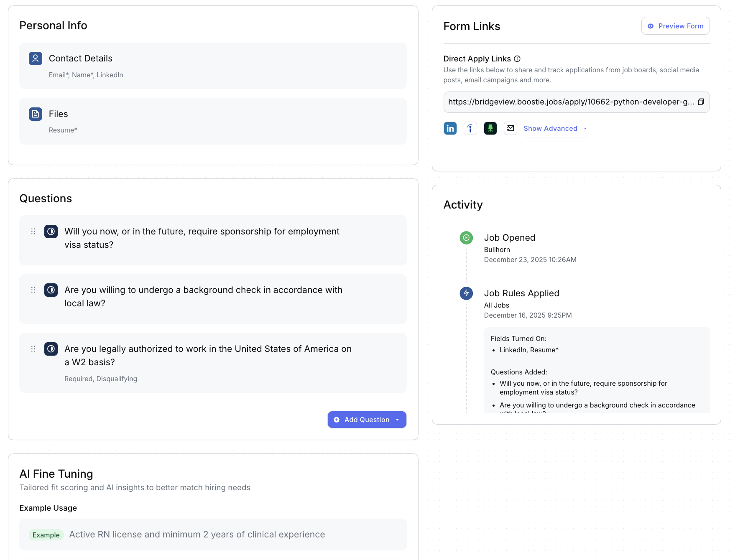The width and height of the screenshot is (730, 560).
Task: Click the green ZipRecruiter chair icon
Action: tap(490, 128)
